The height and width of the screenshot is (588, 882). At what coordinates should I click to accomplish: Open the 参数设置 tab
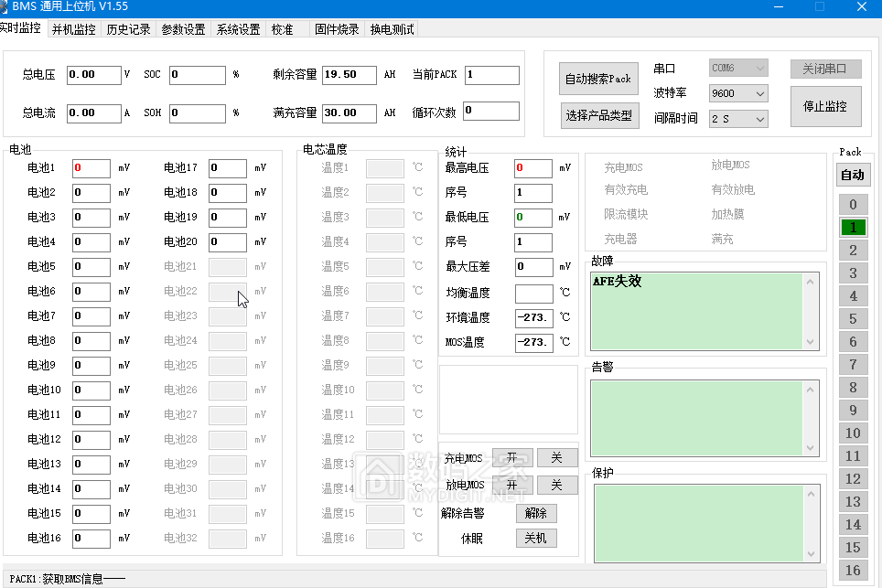point(183,29)
